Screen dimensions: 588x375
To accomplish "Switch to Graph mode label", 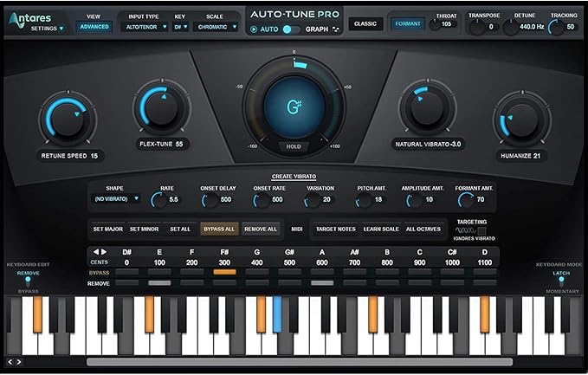I will click(x=317, y=29).
